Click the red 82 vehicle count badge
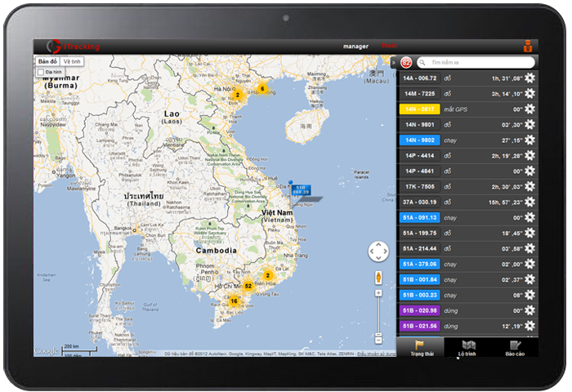Screen dimensions: 572x392 click(x=405, y=62)
